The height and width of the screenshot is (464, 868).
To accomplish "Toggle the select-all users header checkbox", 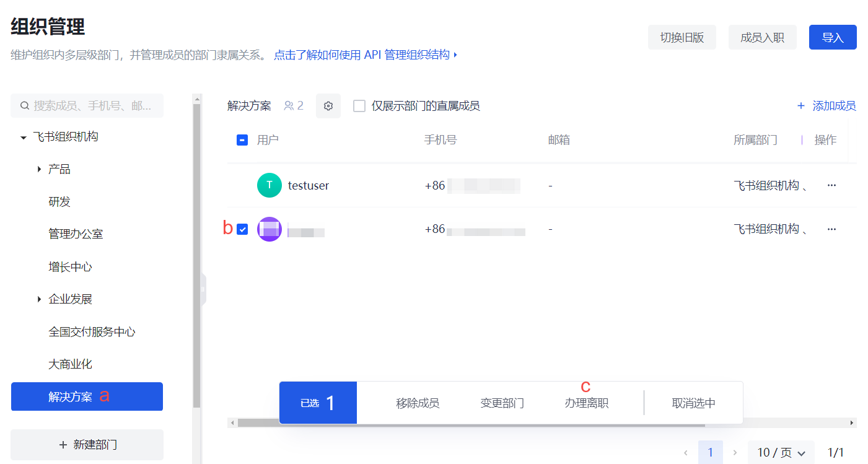I will (242, 140).
